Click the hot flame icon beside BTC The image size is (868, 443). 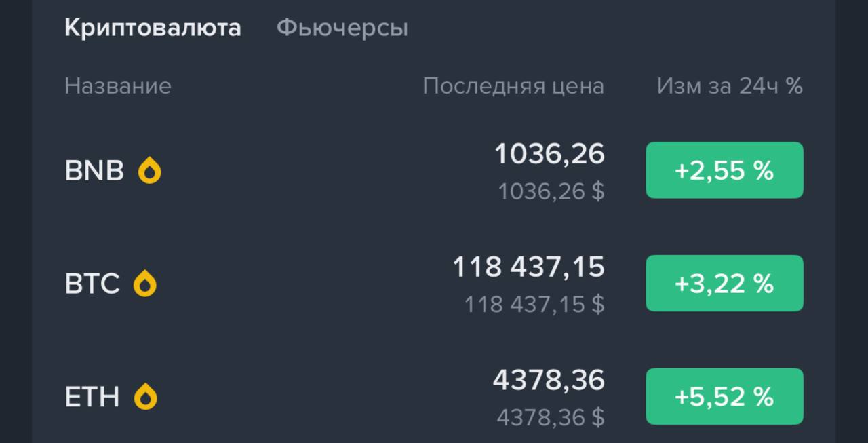pos(145,284)
